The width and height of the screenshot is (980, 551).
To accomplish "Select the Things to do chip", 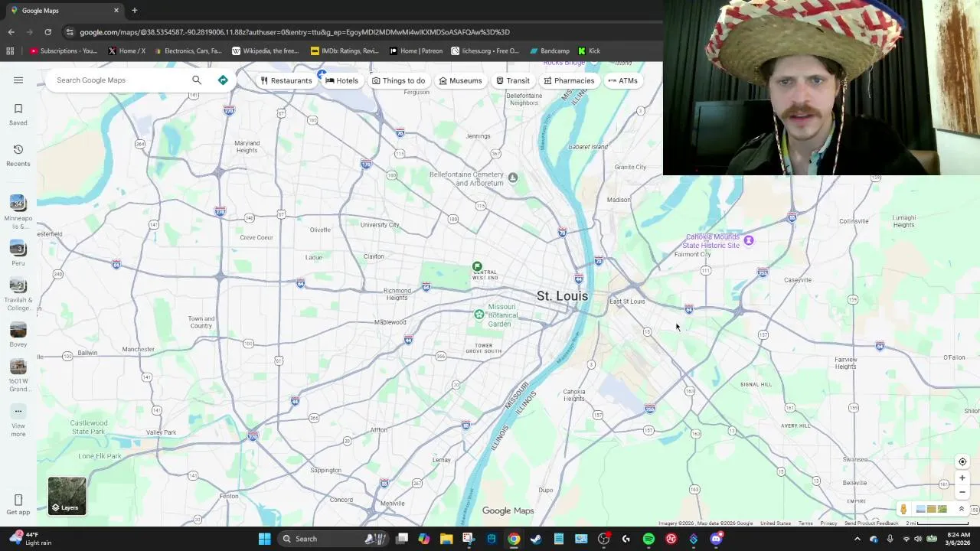I will (398, 80).
